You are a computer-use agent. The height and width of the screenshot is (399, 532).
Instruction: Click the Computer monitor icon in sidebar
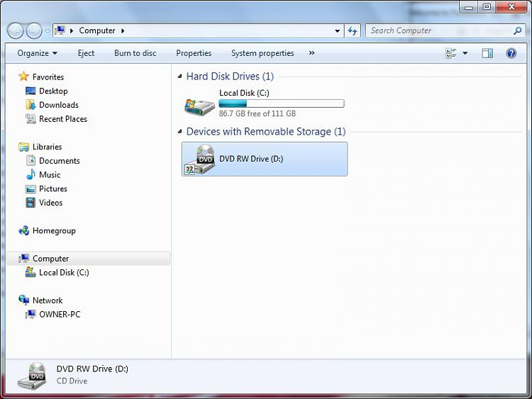point(23,258)
